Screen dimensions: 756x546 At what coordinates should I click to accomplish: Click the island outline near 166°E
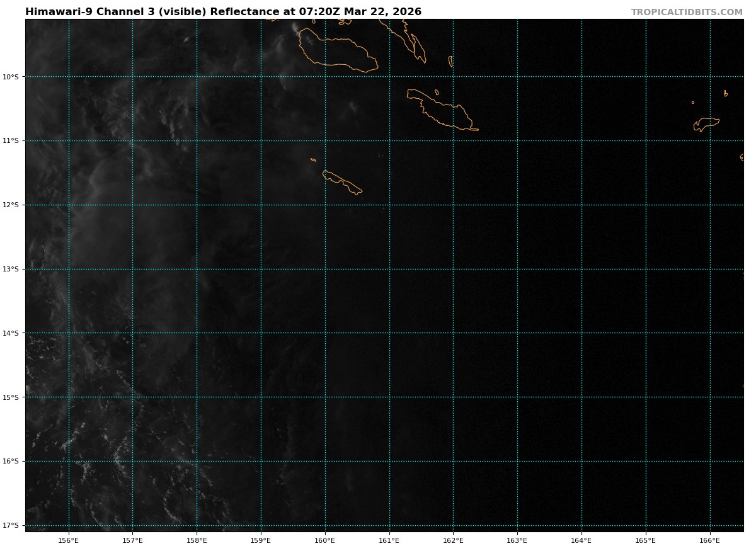tap(706, 123)
